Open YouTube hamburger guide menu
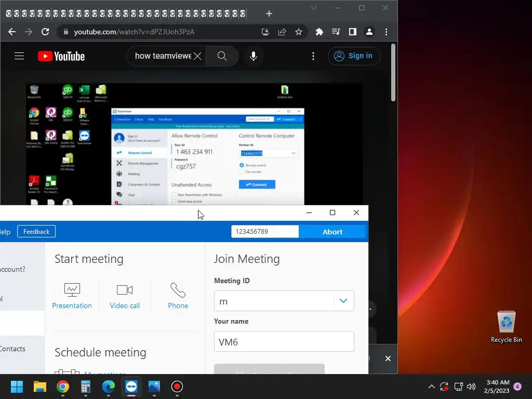The image size is (532, 399). pos(19,56)
